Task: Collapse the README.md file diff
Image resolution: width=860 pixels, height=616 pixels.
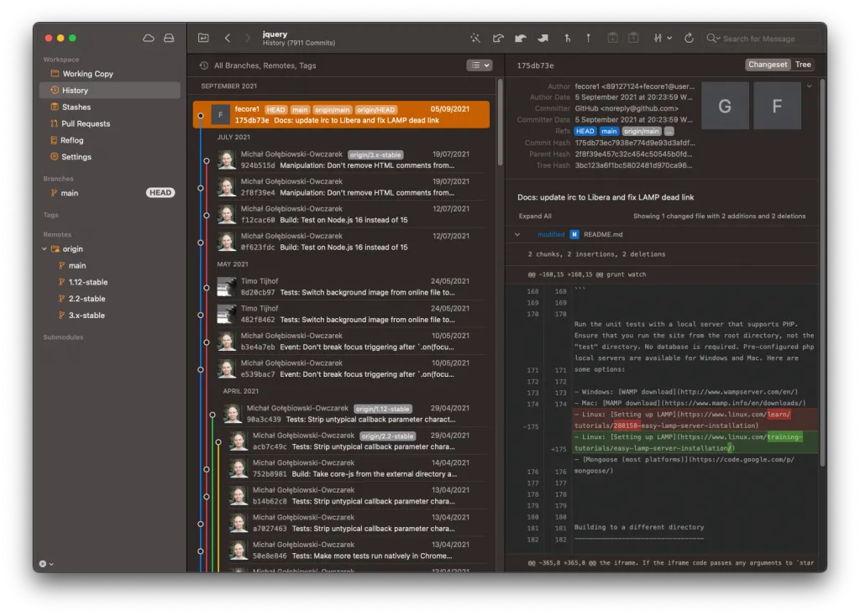Action: tap(517, 234)
